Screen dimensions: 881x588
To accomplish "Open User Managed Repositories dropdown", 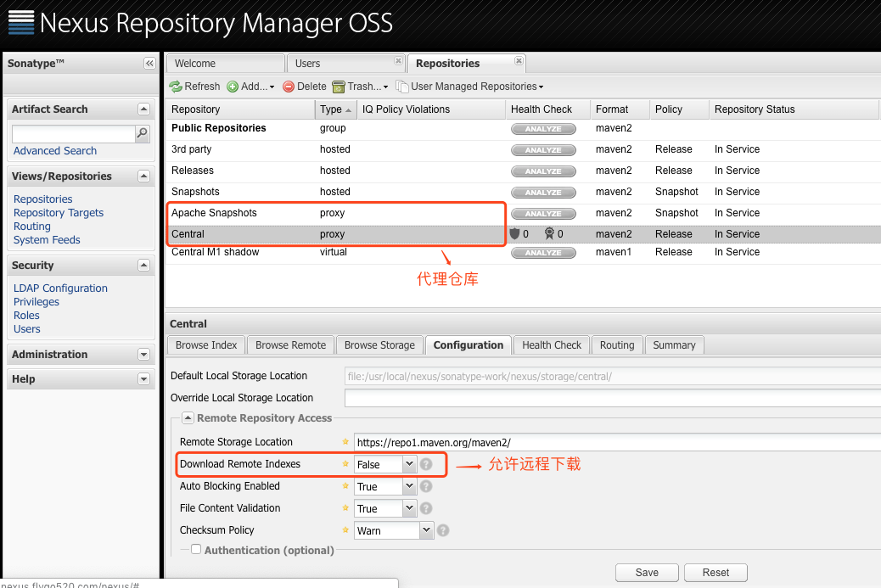I will pos(469,87).
